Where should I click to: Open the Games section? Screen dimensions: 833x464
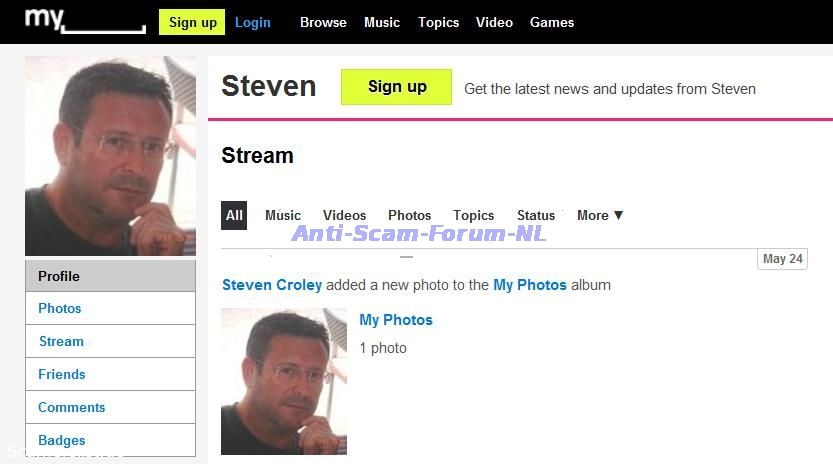click(552, 22)
